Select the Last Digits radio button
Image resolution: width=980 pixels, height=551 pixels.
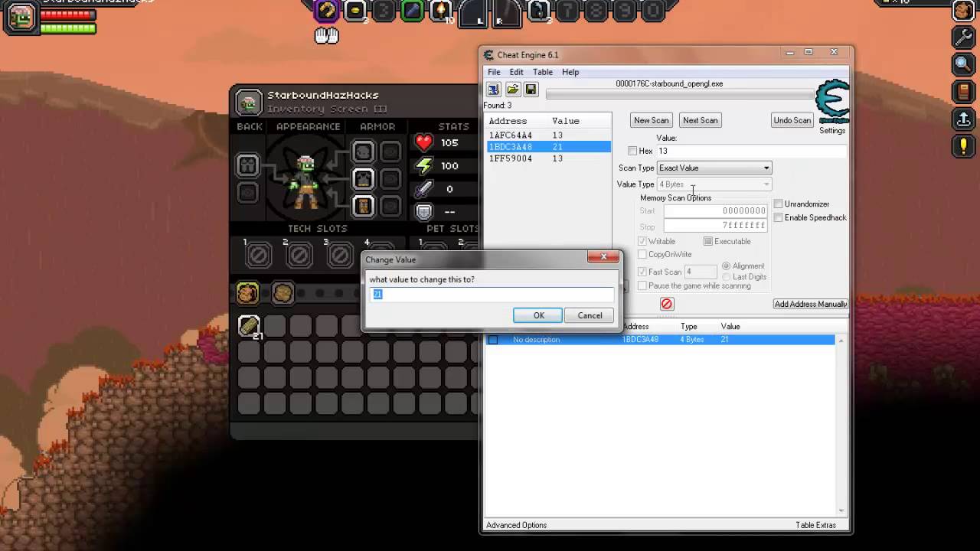[727, 277]
